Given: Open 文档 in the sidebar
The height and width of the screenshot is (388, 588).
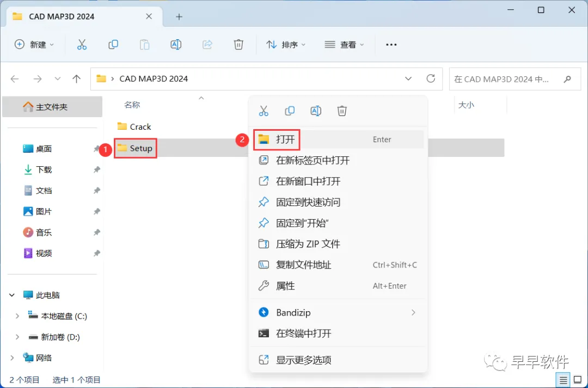Looking at the screenshot, I should click(x=44, y=191).
